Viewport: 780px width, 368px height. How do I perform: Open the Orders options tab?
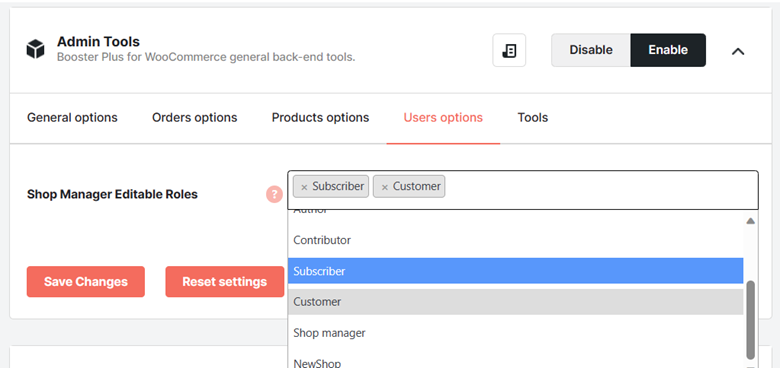point(195,118)
